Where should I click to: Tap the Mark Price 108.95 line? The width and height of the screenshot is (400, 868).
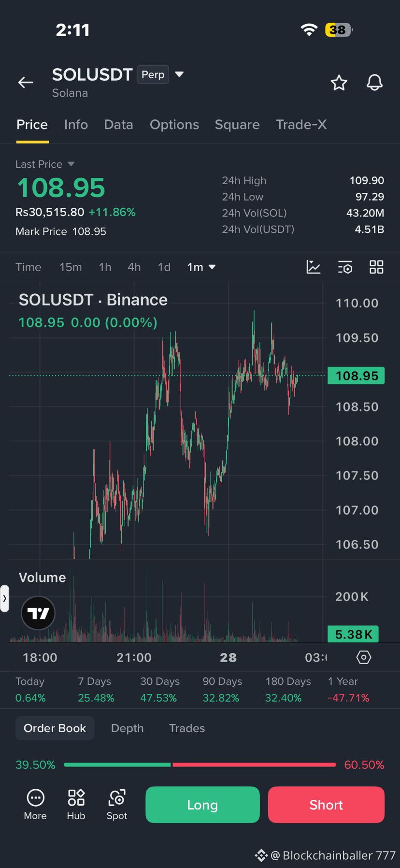[61, 231]
